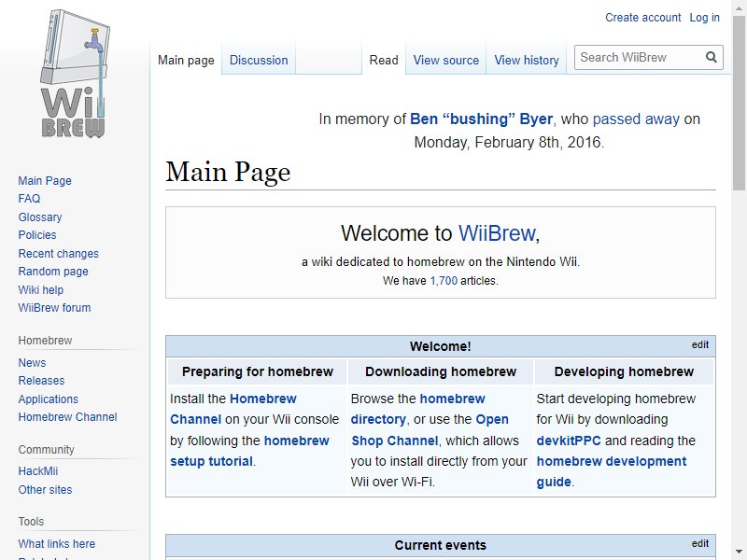This screenshot has width=747, height=560.
Task: Follow the homebrew setup tutorial link
Action: [x=249, y=451]
